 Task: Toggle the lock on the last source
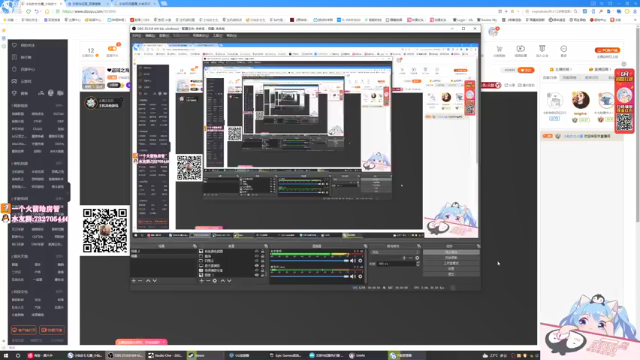pos(262,275)
